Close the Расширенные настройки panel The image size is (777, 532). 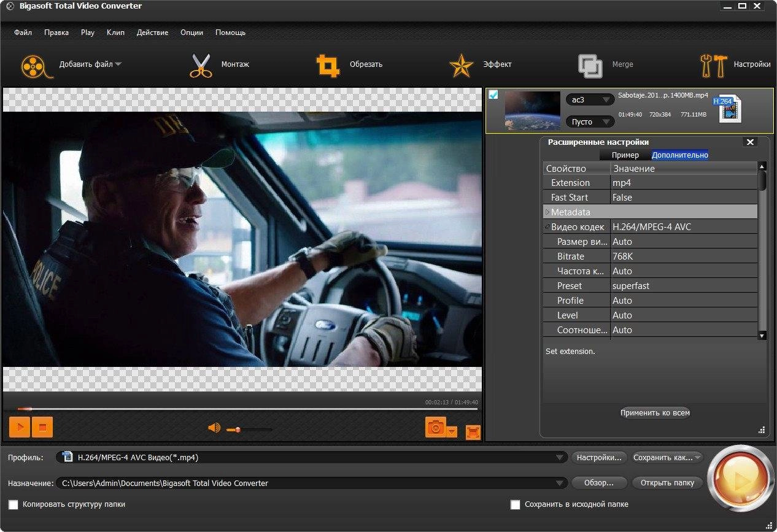pos(749,142)
